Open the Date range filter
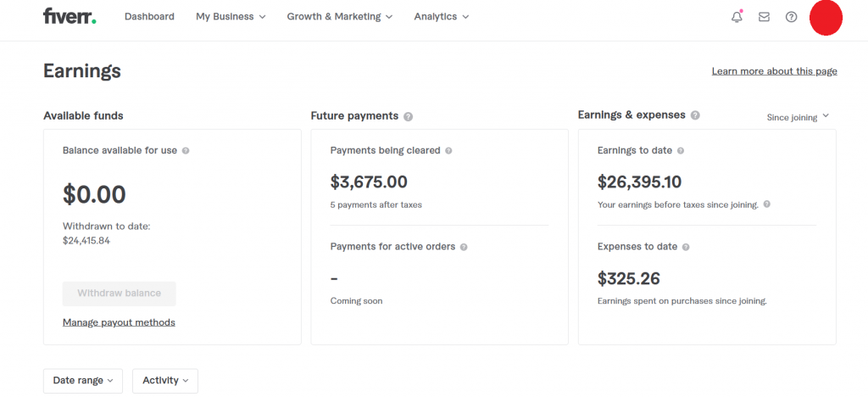Screen dimensions: 868x397 pyautogui.click(x=83, y=381)
